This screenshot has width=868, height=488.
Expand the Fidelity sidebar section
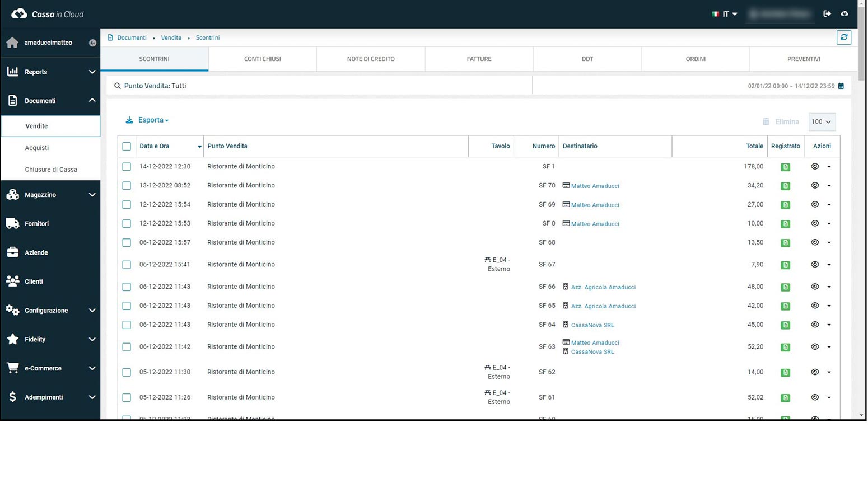(x=50, y=339)
